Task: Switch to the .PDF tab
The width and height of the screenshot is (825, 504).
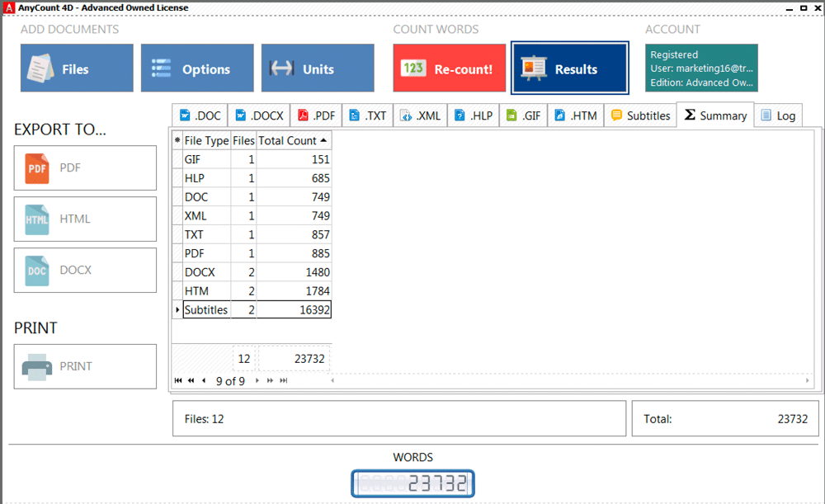Action: coord(316,115)
